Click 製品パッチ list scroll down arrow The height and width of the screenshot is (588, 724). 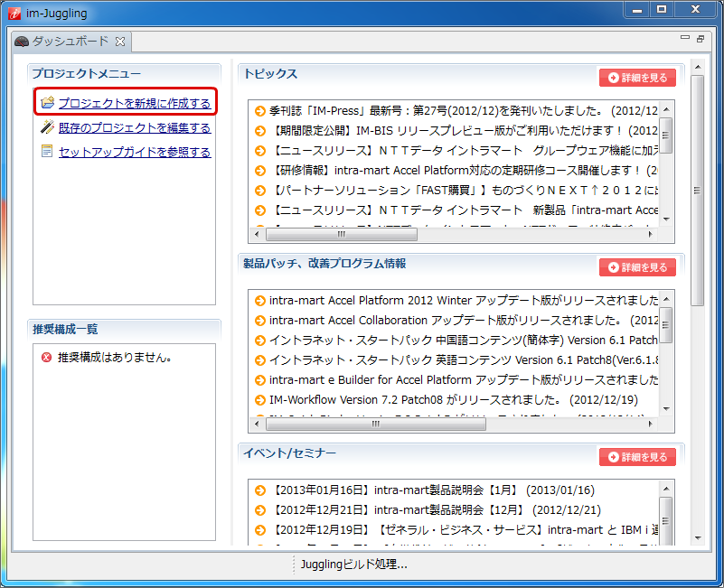(x=666, y=409)
